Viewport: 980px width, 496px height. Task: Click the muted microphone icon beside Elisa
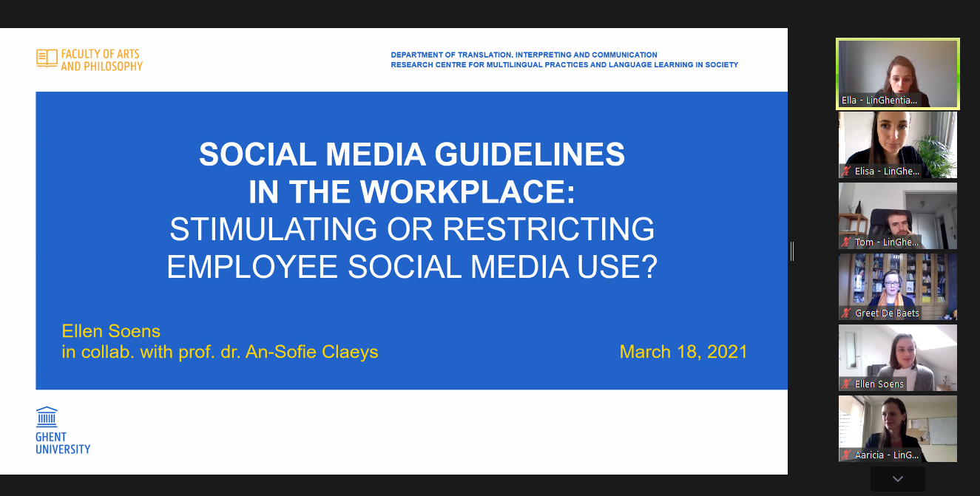[846, 171]
